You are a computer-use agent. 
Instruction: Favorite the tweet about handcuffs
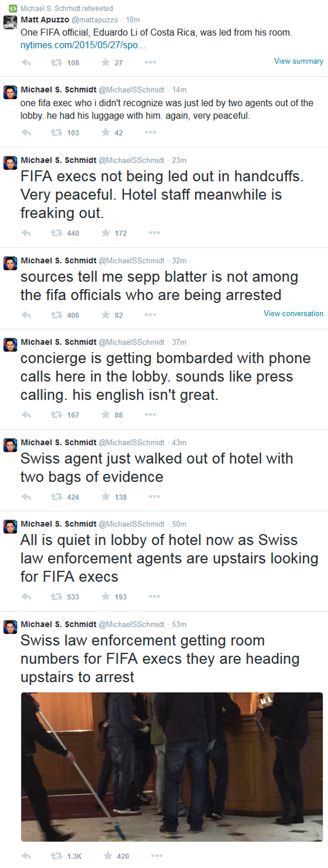(105, 233)
